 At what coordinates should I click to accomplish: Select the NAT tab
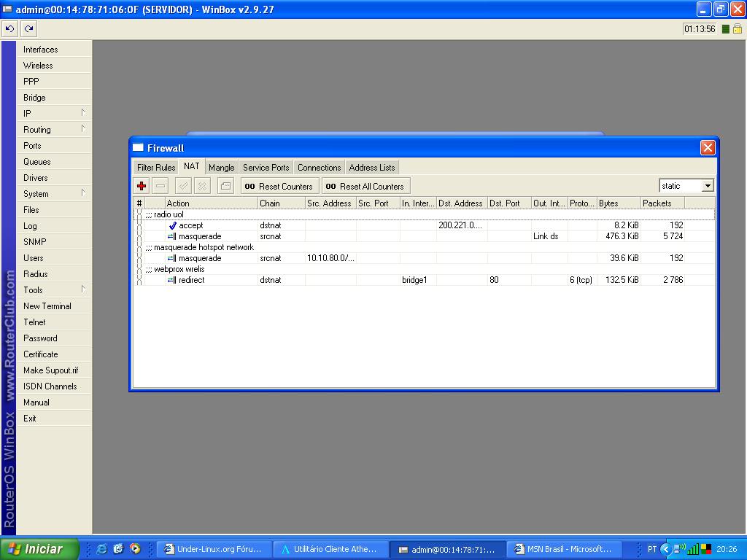[x=192, y=166]
